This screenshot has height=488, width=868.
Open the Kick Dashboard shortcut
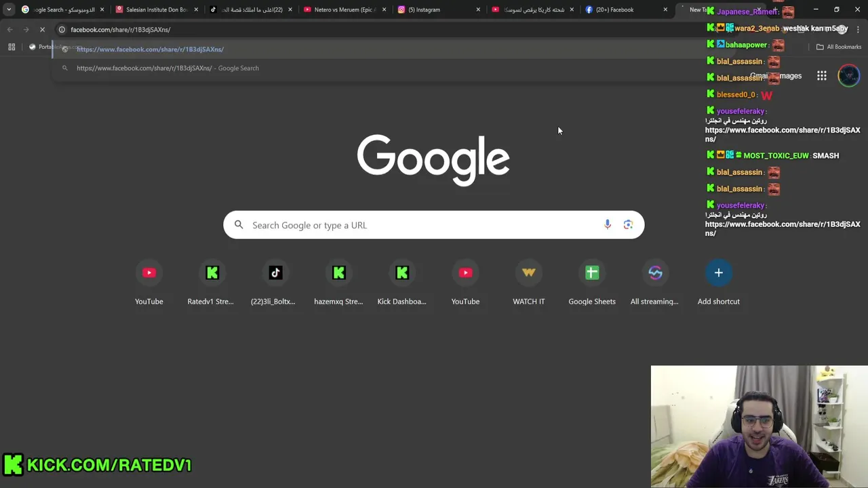point(402,283)
